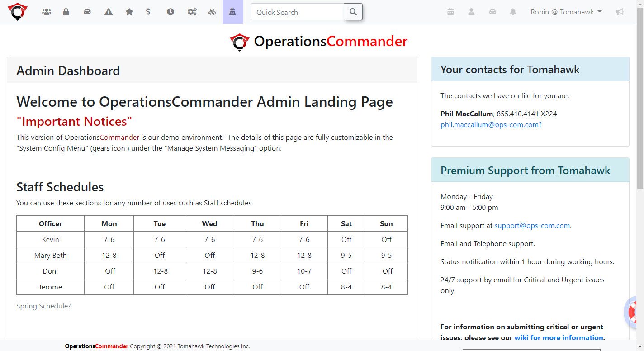Open the System Config gears icon
The width and height of the screenshot is (644, 351).
192,12
